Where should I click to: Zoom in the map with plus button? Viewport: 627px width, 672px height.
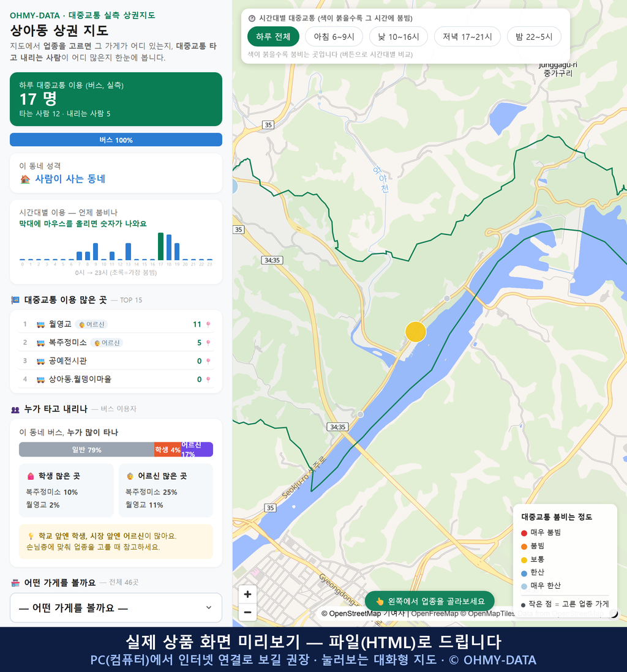(247, 594)
